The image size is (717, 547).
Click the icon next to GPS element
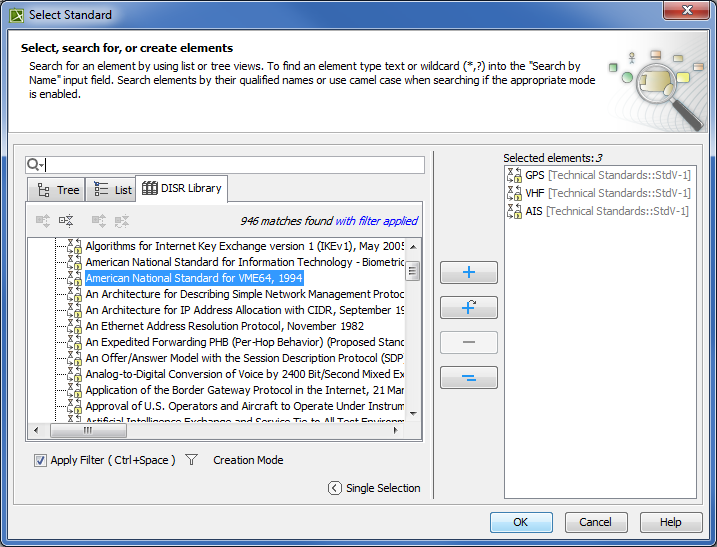[x=514, y=175]
